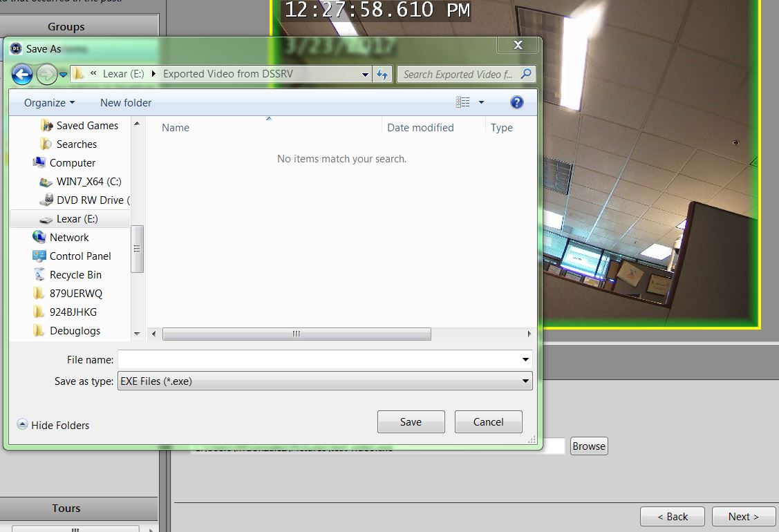Click the horizontal scrollbar of the file list
This screenshot has width=779, height=532.
click(296, 334)
